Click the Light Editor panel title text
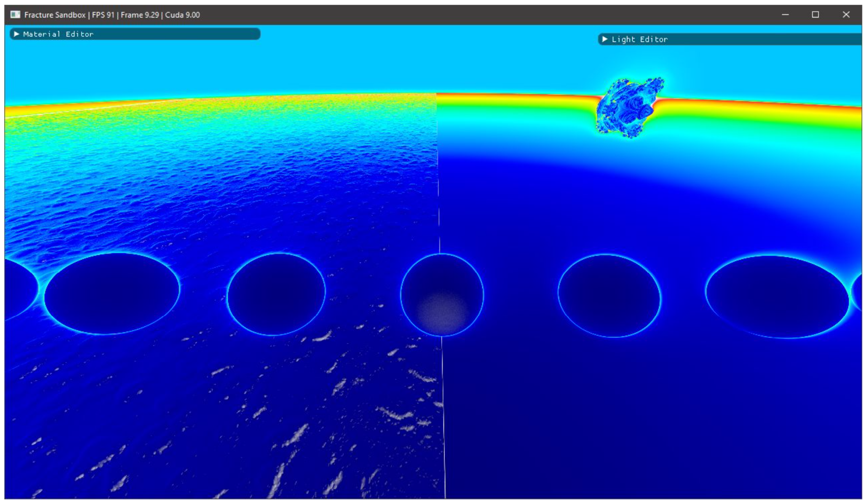Image resolution: width=867 pixels, height=504 pixels. (639, 39)
